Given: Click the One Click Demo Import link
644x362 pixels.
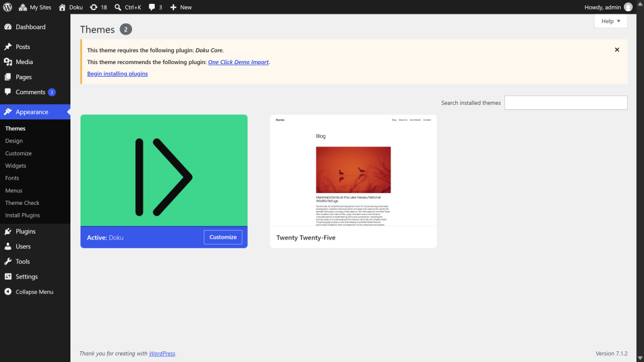Looking at the screenshot, I should coord(238,62).
